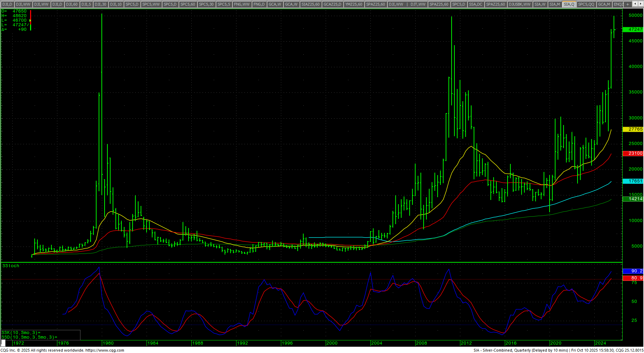
Task: Click the cyan moving average label 17651
Action: [633, 181]
